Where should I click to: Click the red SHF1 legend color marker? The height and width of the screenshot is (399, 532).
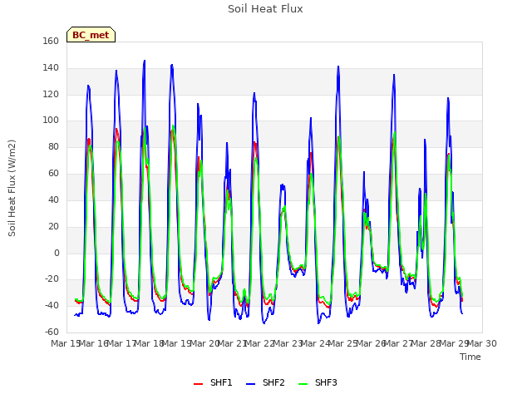click(x=198, y=384)
